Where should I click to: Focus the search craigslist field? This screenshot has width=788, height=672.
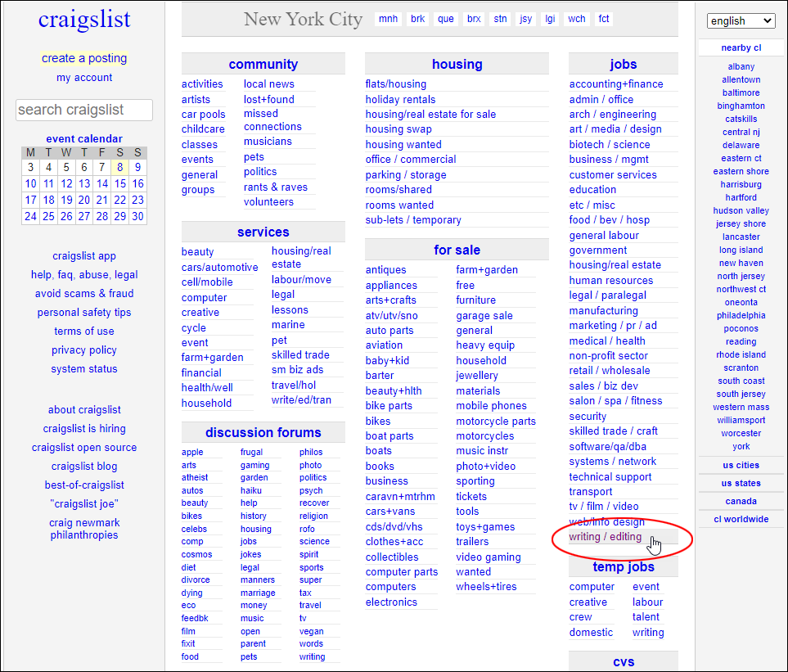pyautogui.click(x=84, y=110)
